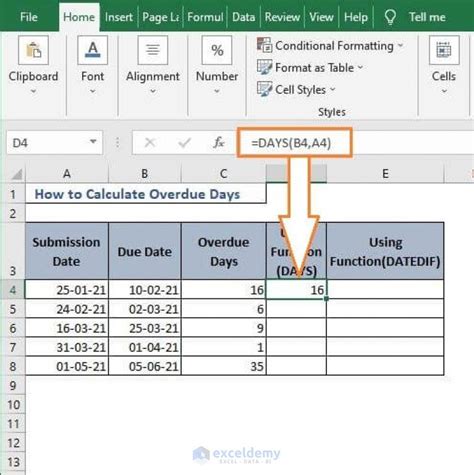Click the Tell me search box
The width and height of the screenshot is (474, 475).
click(x=427, y=17)
